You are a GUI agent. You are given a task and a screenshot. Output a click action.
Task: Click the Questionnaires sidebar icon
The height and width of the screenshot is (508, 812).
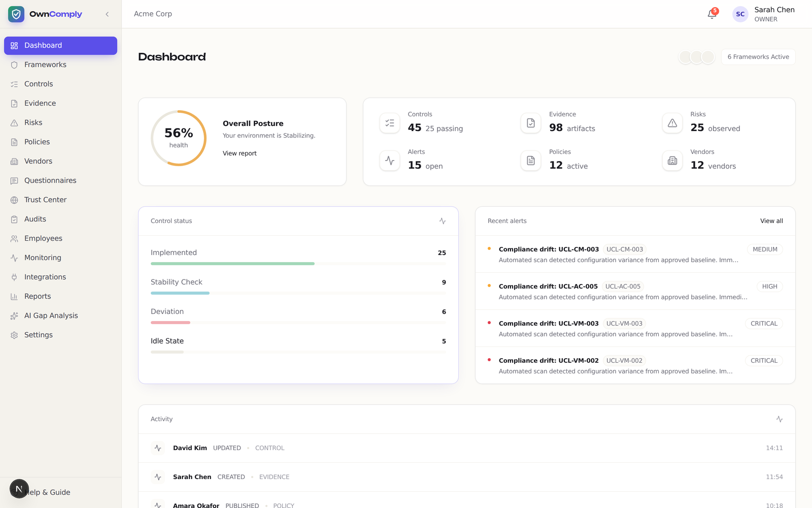14,181
